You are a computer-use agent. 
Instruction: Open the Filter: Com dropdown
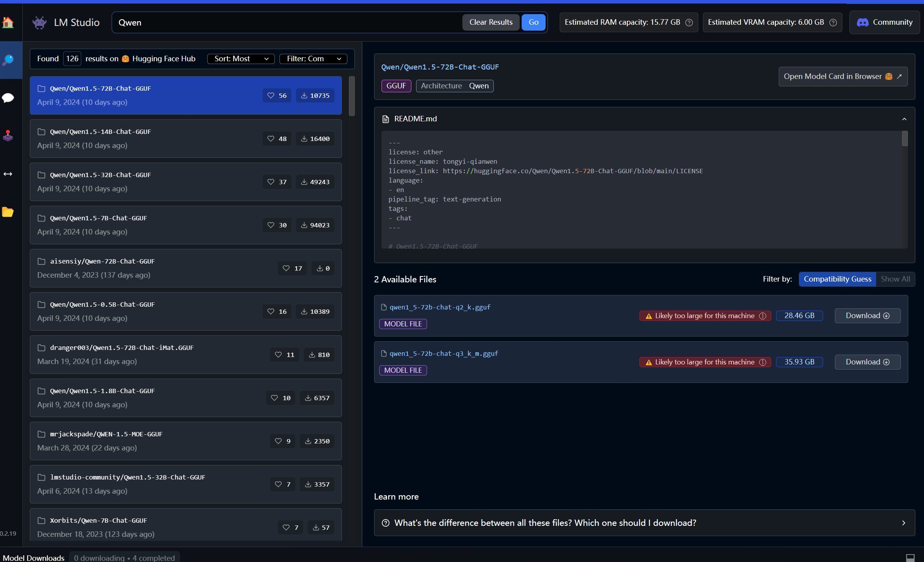(313, 59)
